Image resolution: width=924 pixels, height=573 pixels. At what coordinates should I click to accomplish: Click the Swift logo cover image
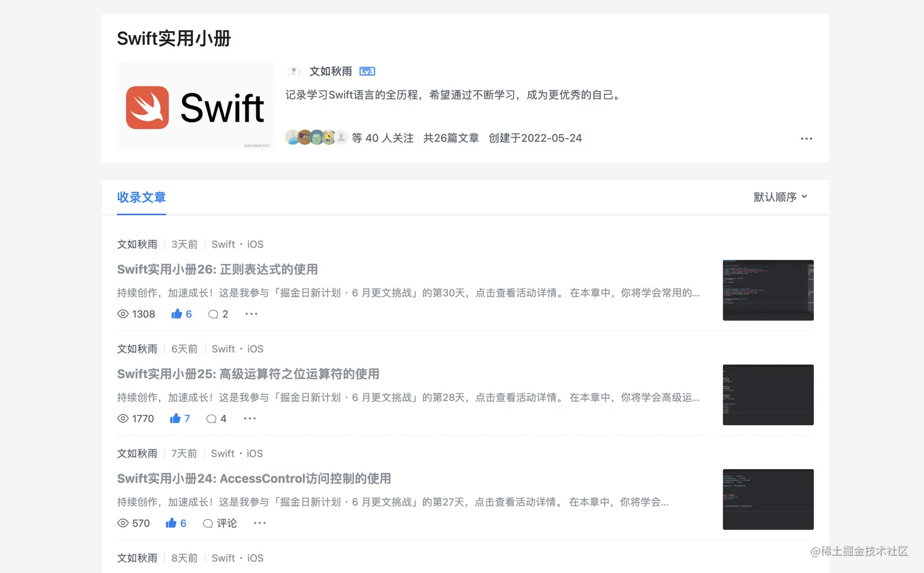pos(195,105)
